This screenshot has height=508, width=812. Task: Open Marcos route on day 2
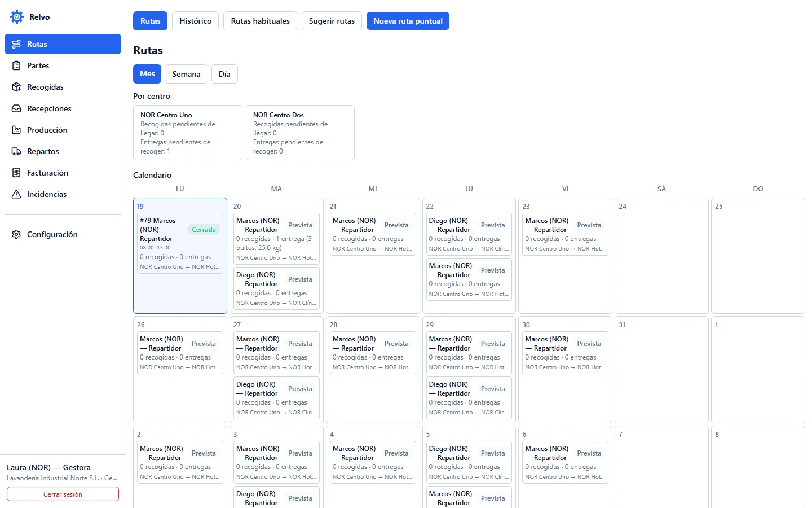(180, 462)
